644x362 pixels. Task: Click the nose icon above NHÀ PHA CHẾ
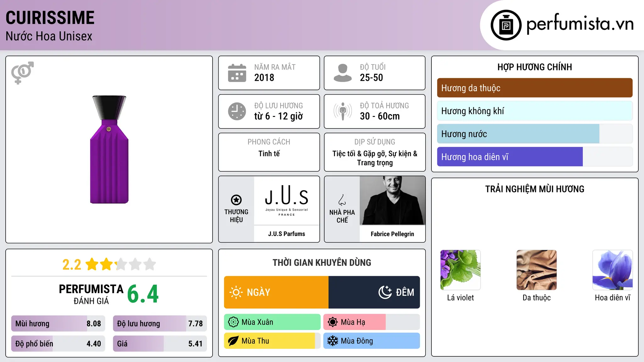click(342, 200)
